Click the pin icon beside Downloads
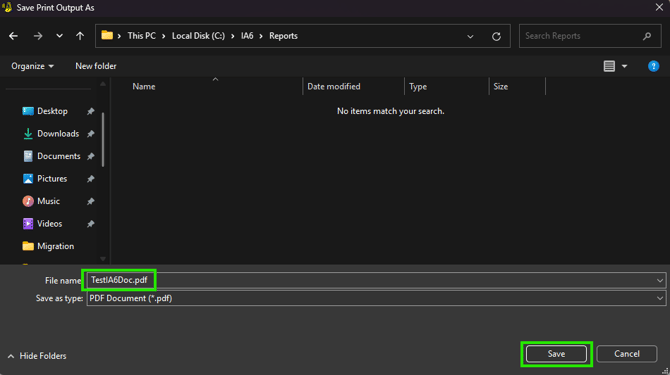The width and height of the screenshot is (670, 375). (x=91, y=134)
